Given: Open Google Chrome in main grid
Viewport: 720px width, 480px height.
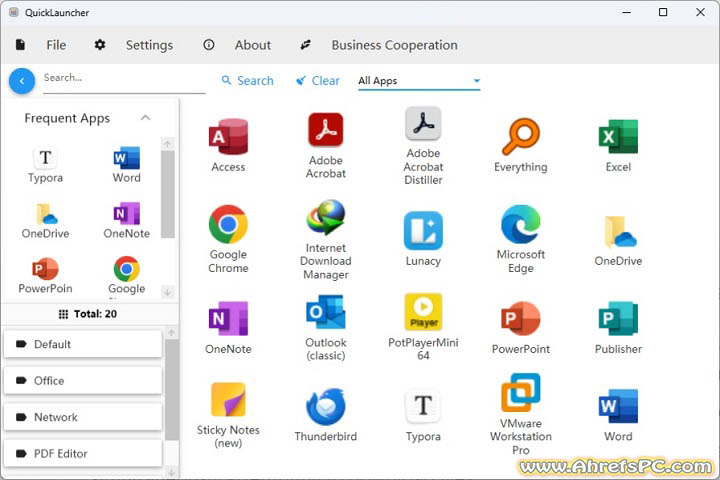Looking at the screenshot, I should tap(228, 239).
